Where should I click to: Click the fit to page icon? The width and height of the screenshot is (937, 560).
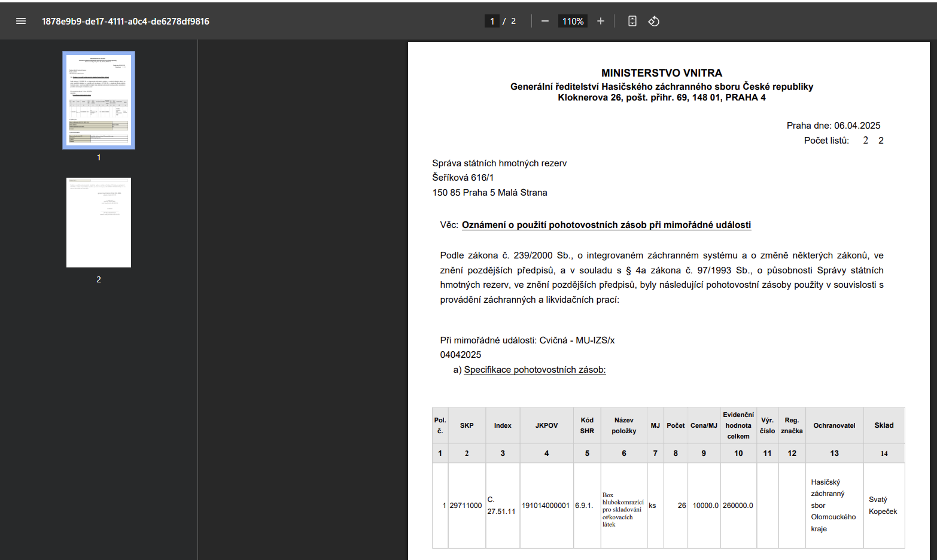(x=632, y=21)
